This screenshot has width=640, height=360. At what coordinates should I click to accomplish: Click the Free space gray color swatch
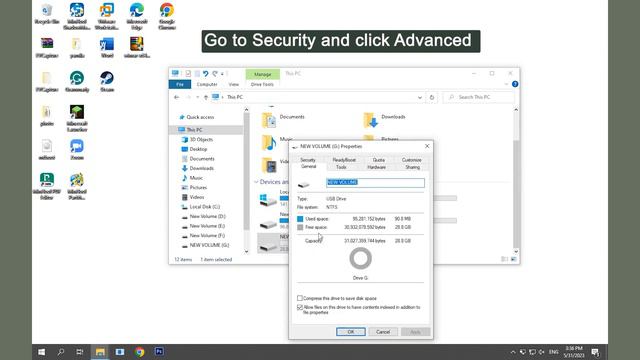coord(300,227)
